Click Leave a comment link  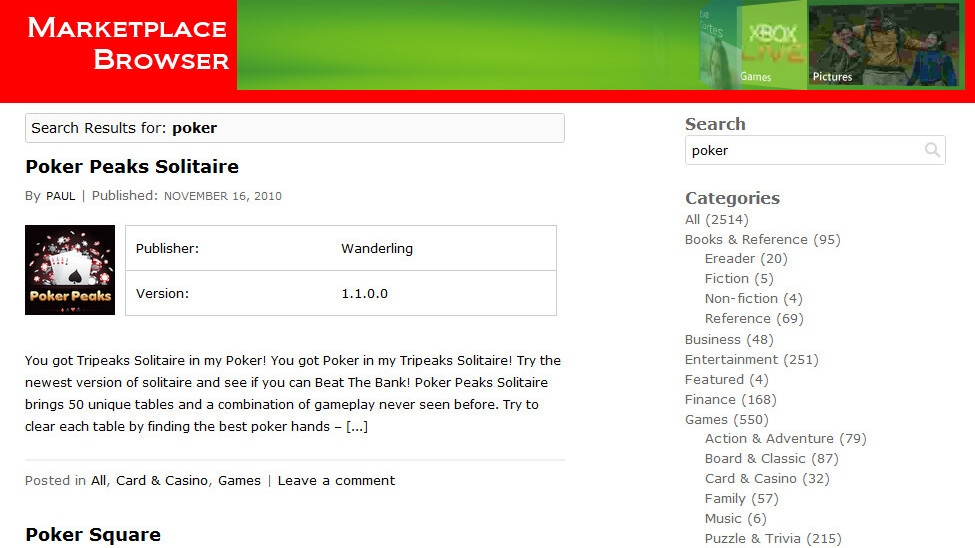tap(336, 480)
